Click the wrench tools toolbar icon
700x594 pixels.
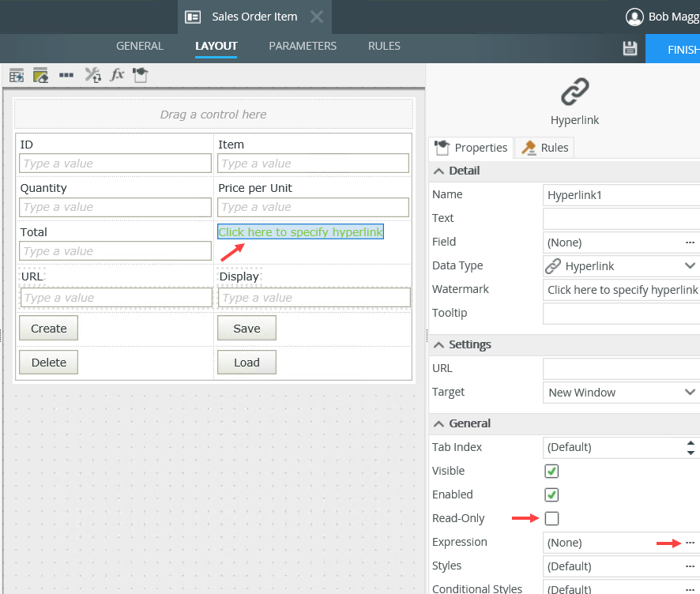click(92, 76)
